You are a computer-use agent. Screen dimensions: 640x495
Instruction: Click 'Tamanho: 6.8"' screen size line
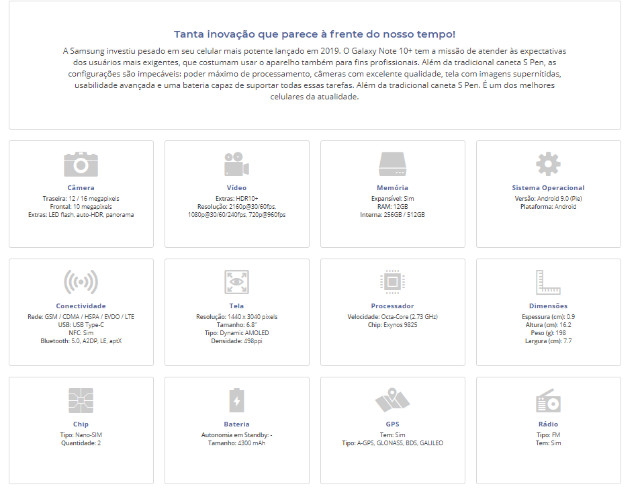pos(236,325)
